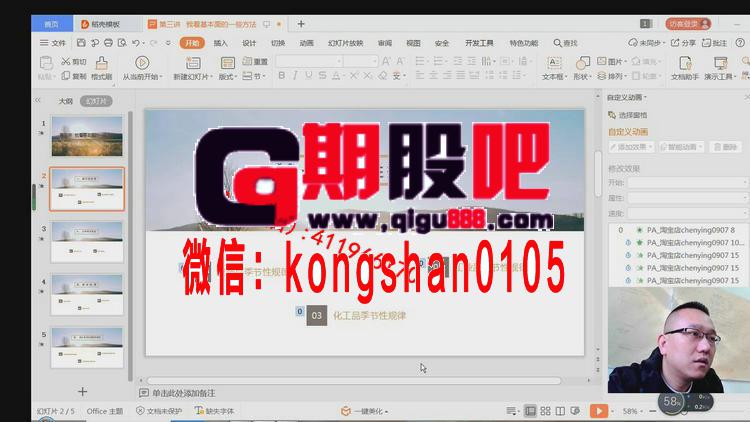Open the File (文件) menu
750x422 pixels.
click(x=53, y=43)
